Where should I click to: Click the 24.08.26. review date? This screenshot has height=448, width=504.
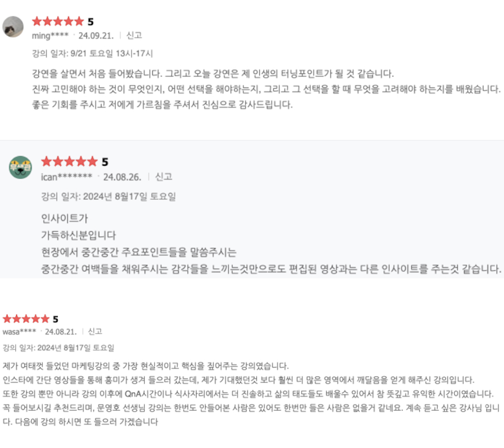click(x=122, y=177)
